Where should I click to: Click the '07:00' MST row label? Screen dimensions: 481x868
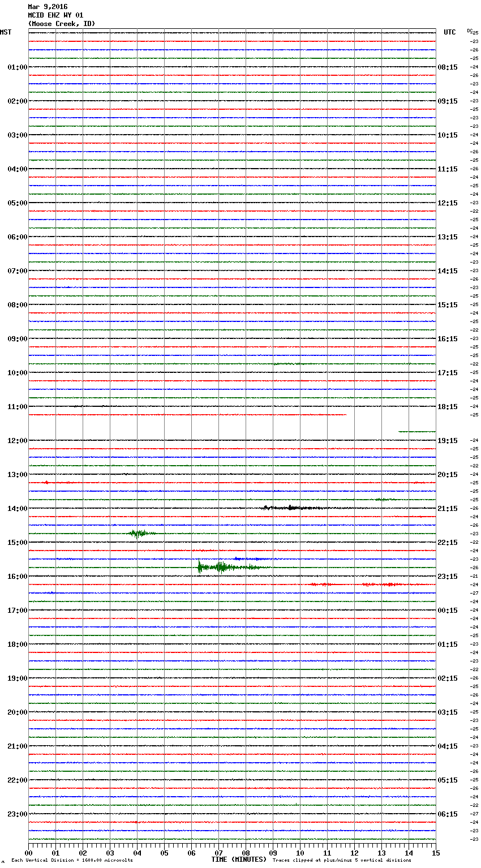click(18, 271)
